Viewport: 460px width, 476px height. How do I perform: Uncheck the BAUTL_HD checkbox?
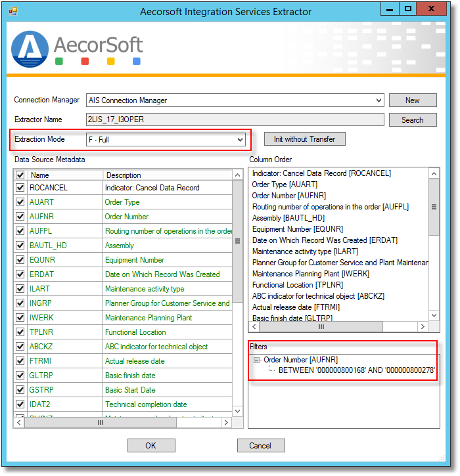click(x=20, y=246)
